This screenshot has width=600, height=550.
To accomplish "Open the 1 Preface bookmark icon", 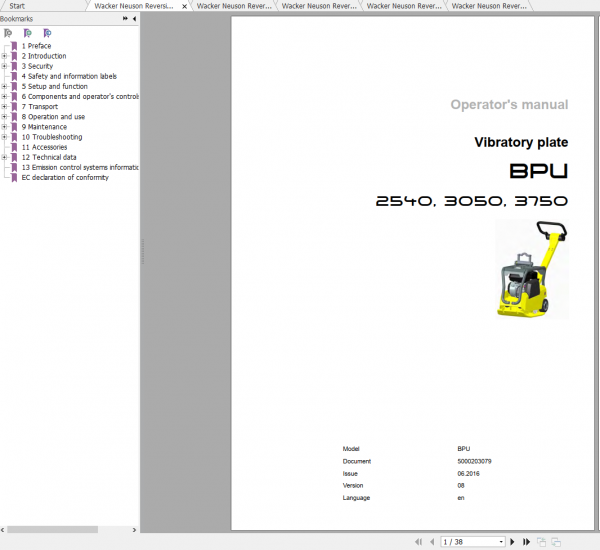I will pyautogui.click(x=15, y=46).
